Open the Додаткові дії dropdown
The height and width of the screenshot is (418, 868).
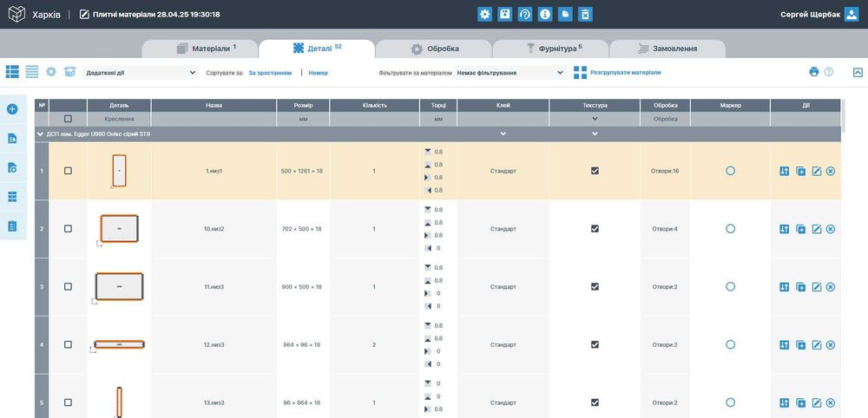[x=141, y=73]
